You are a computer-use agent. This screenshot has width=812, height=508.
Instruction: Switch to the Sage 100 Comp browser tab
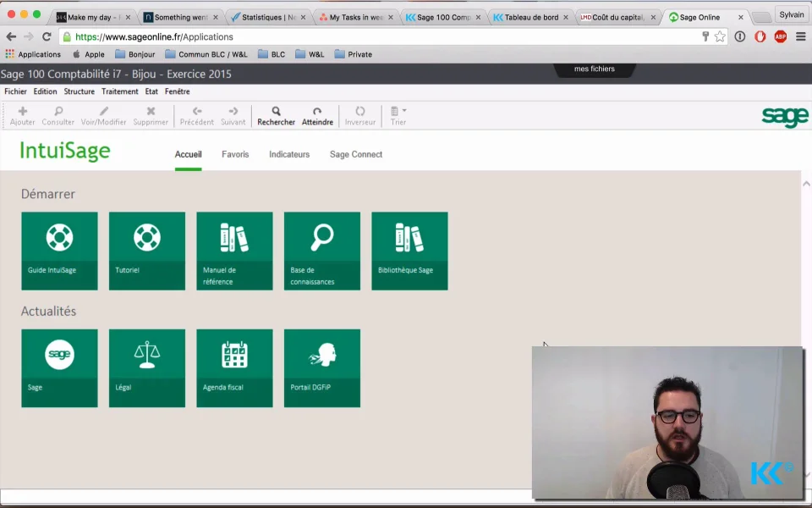(x=443, y=17)
